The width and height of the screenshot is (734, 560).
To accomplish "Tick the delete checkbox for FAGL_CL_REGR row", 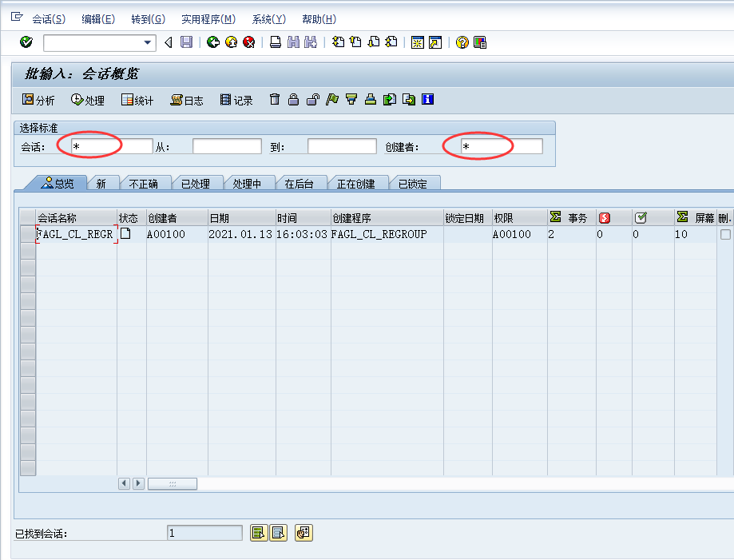I will (725, 234).
